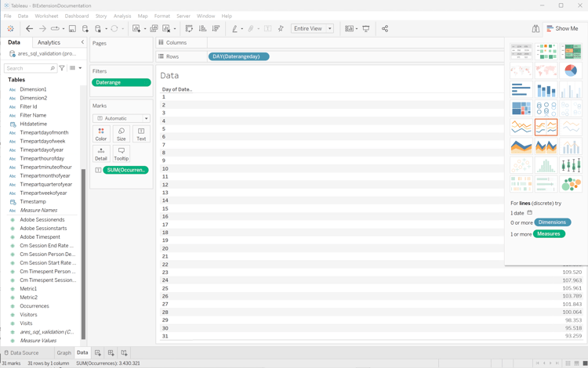Click the New Dashboard tab icon
The width and height of the screenshot is (588, 368).
[111, 352]
